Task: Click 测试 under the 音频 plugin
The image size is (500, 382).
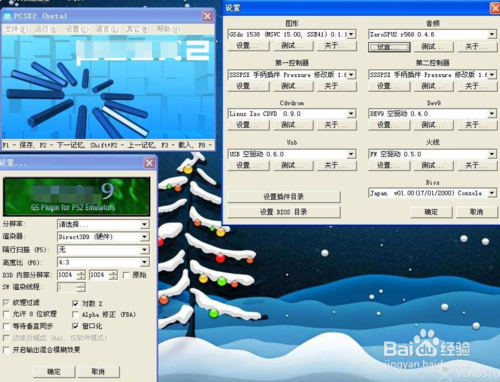Action: tap(433, 47)
